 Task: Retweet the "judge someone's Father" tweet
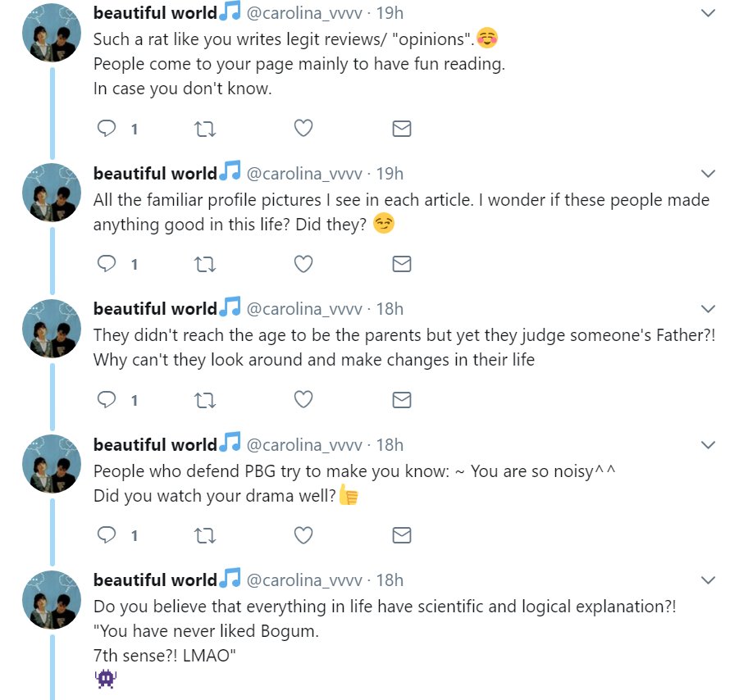pos(204,399)
